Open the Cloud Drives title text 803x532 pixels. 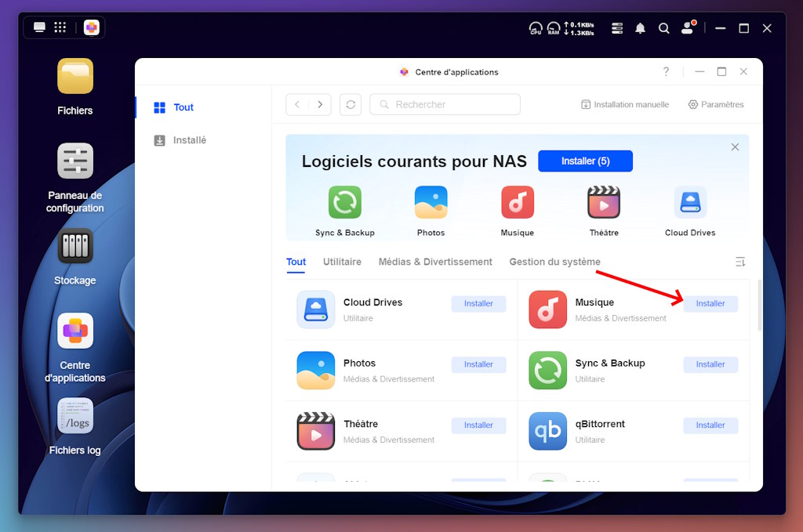pyautogui.click(x=372, y=302)
